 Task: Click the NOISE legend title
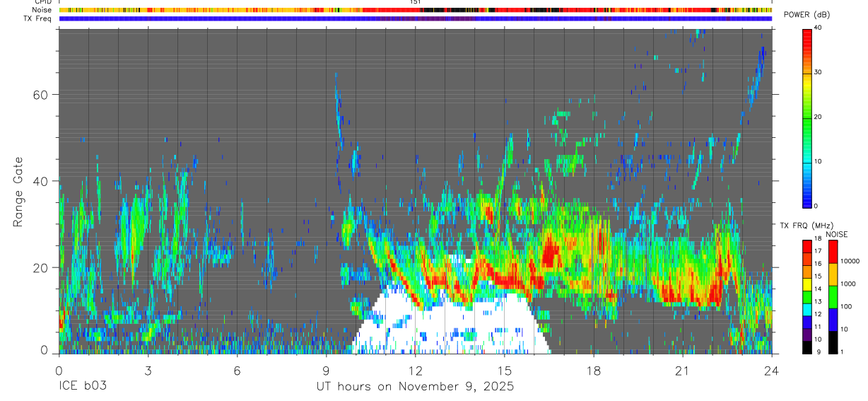836,234
